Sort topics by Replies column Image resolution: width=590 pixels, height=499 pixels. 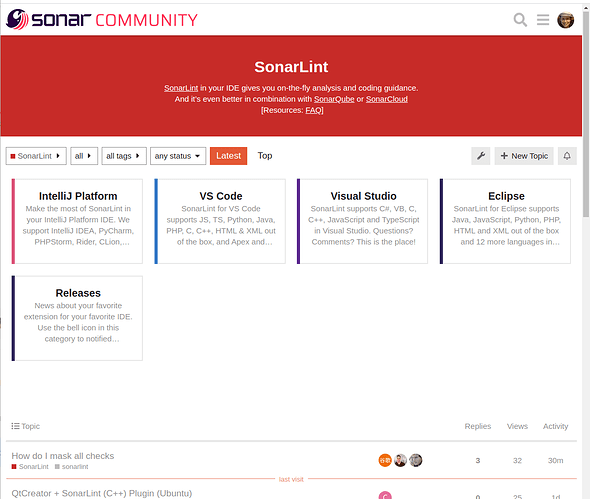point(477,426)
